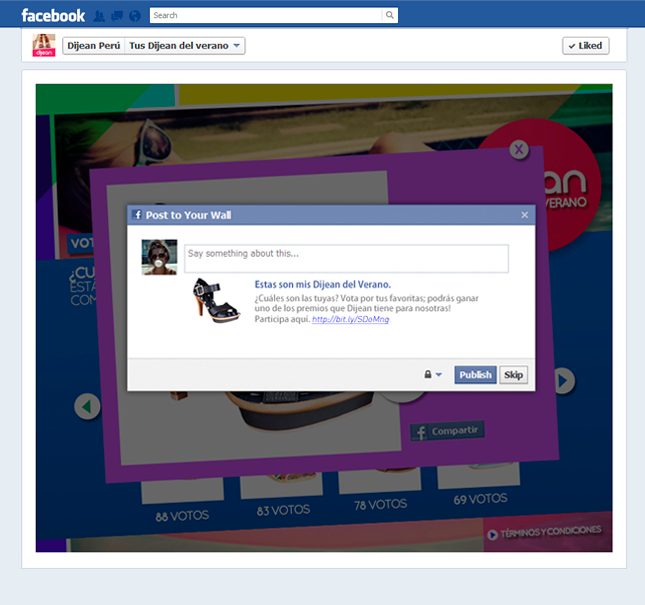Open Estas son mis Dijean del Verano link
The height and width of the screenshot is (605, 645).
click(322, 285)
